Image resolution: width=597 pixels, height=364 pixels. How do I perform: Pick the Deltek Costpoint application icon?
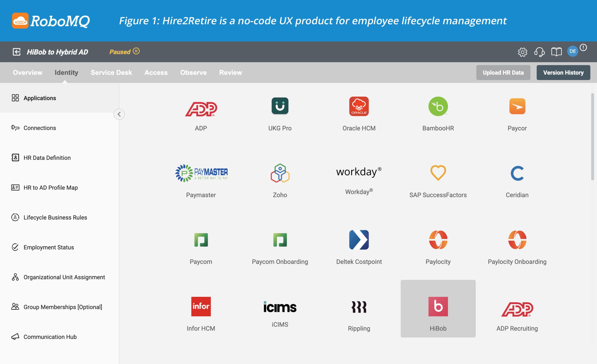coord(359,240)
